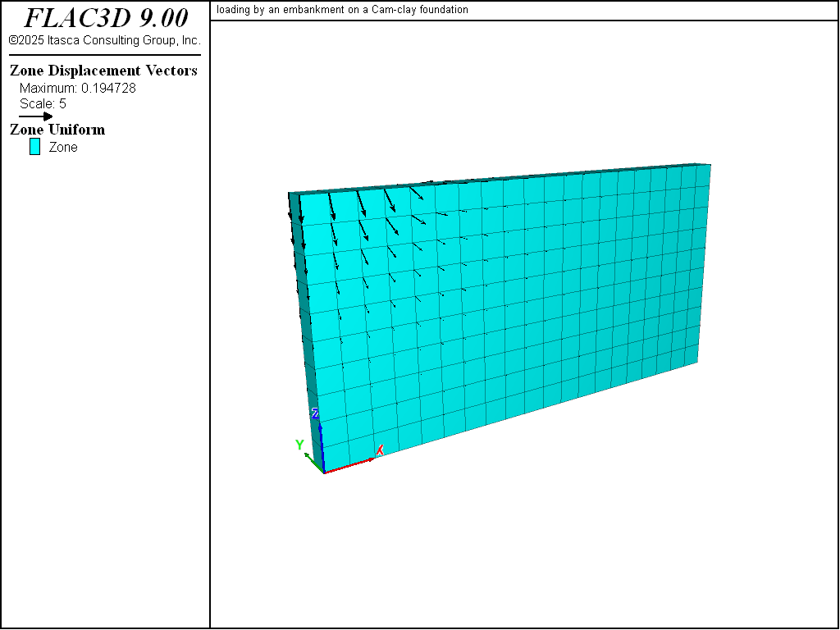Click the Itasca Consulting Group copyright line
Screen dimensions: 840x630
[105, 40]
